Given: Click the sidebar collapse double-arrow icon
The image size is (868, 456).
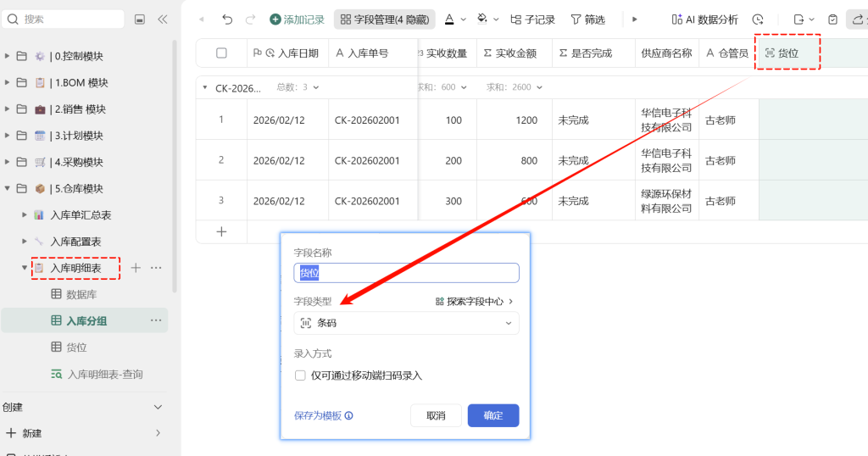Looking at the screenshot, I should (x=162, y=19).
